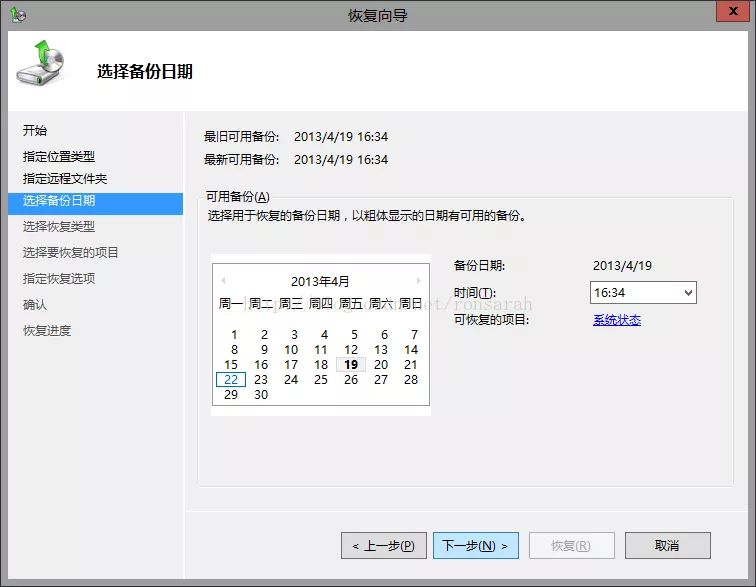
Task: Click the 上一步(P) button
Action: (384, 546)
